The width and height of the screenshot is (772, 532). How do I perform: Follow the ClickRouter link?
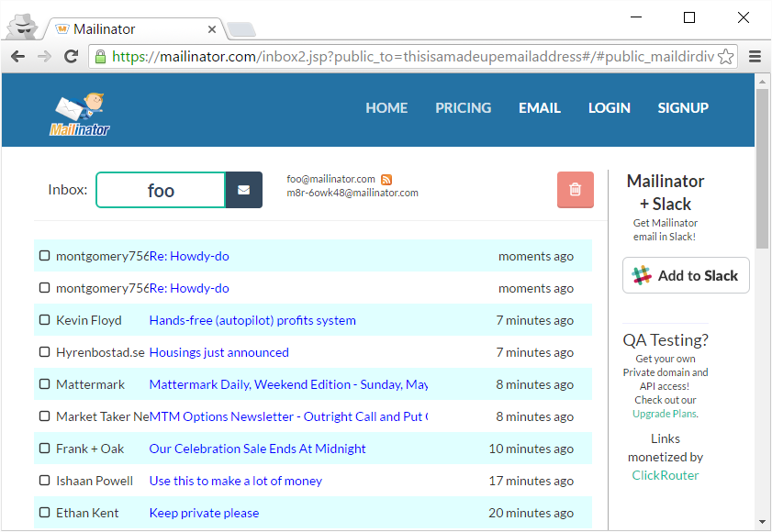[x=666, y=475]
